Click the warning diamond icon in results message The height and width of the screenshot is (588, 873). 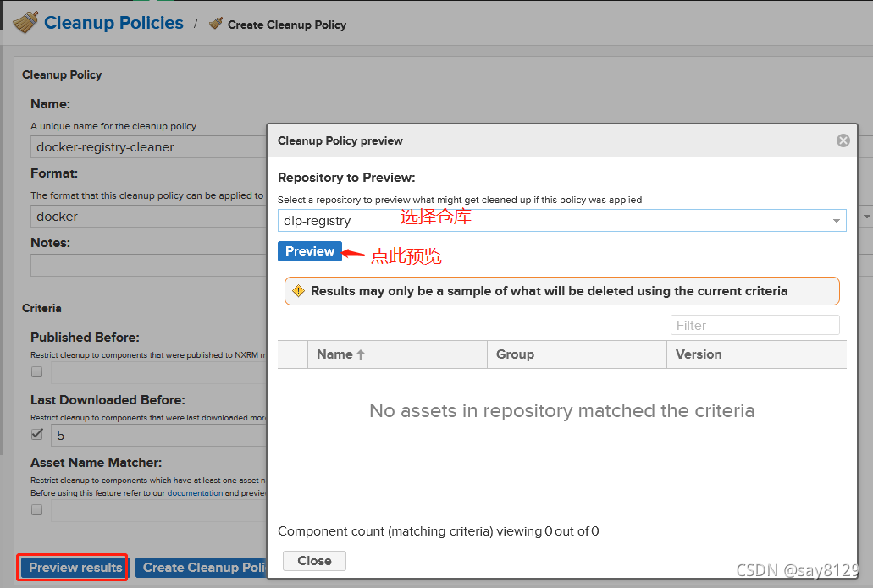coord(298,290)
